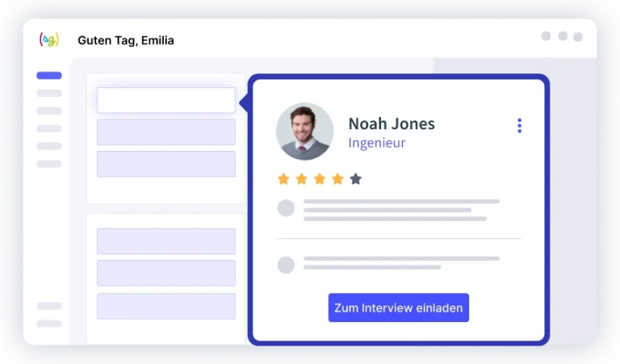The height and width of the screenshot is (364, 620).
Task: Select the highlighted blue sidebar item
Action: click(x=49, y=75)
